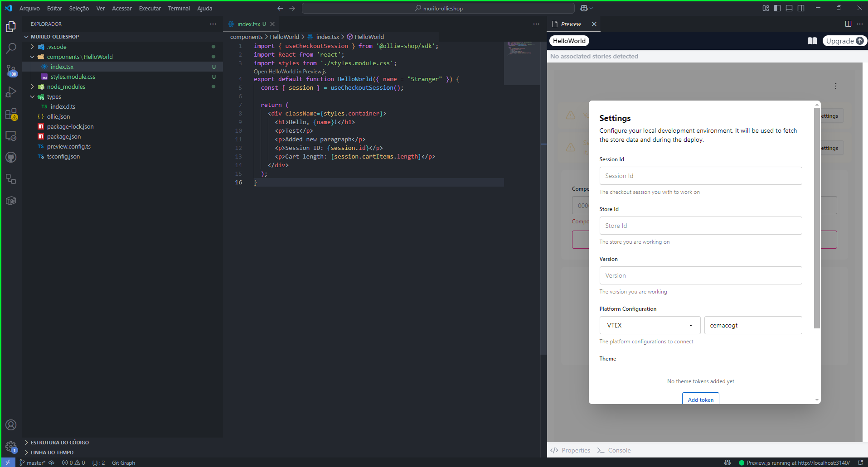Open editor more actions next to index.tsx tab
The height and width of the screenshot is (467, 868).
pos(536,24)
